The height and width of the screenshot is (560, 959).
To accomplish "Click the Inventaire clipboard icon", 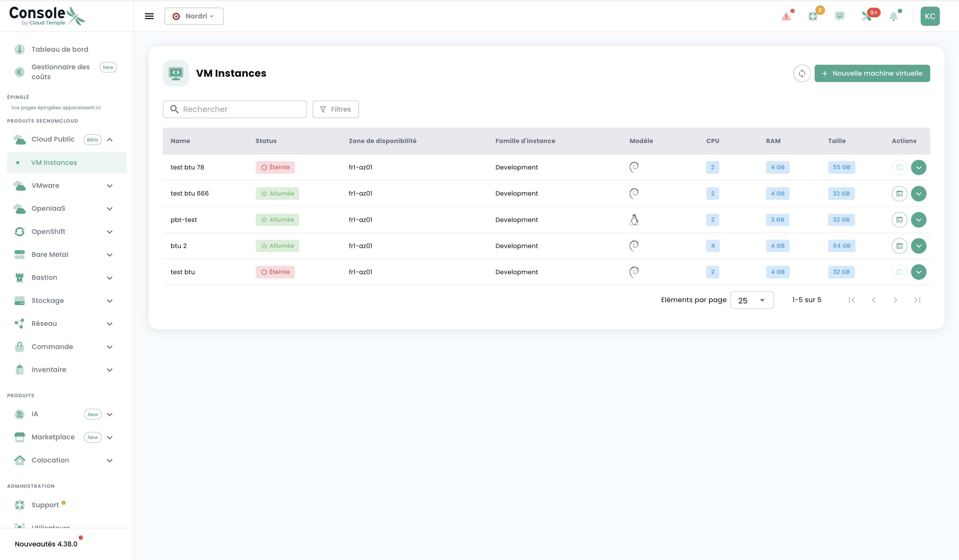I will 19,370.
